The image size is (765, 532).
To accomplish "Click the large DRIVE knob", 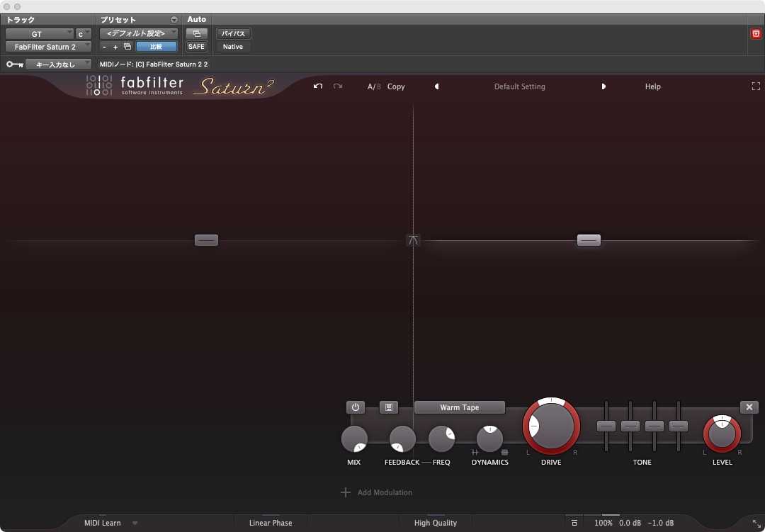I will click(x=551, y=426).
